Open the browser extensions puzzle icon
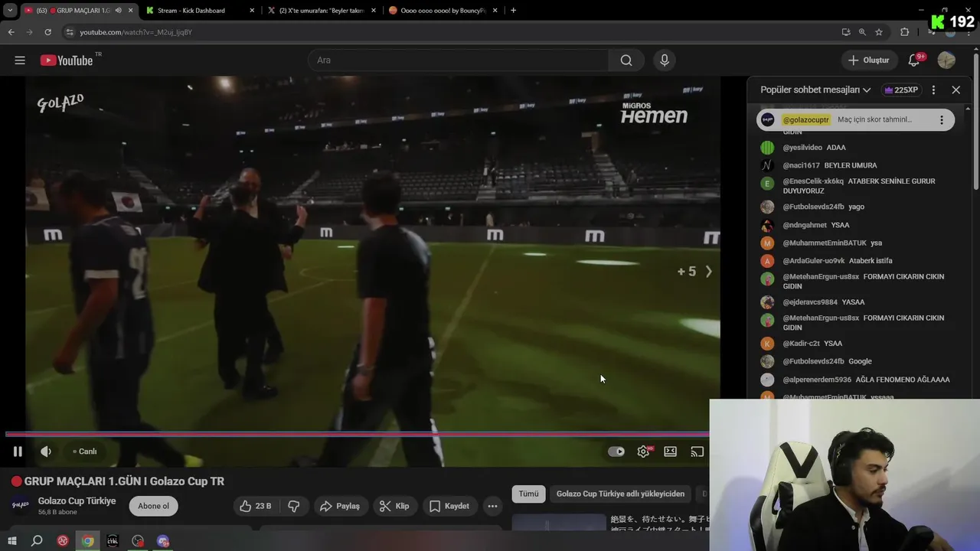Image resolution: width=980 pixels, height=551 pixels. point(904,32)
